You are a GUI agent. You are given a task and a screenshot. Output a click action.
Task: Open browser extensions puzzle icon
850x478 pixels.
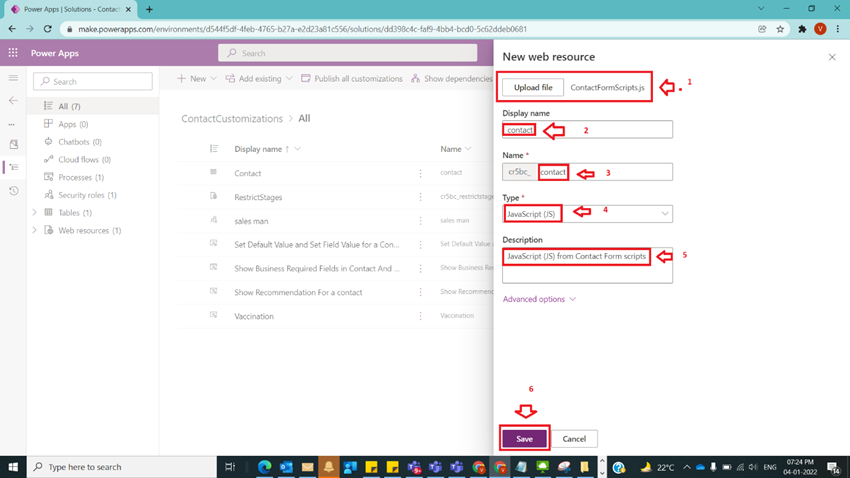tap(802, 29)
